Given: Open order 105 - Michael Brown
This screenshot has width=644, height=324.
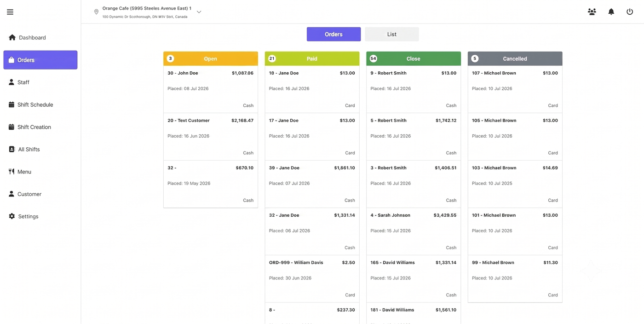Looking at the screenshot, I should pos(515,137).
